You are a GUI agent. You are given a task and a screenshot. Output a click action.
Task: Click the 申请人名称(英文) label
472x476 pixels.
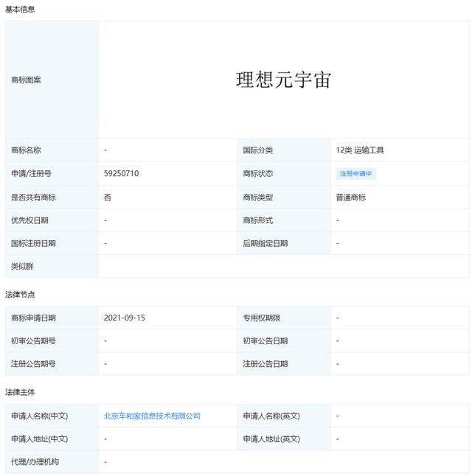coord(271,416)
